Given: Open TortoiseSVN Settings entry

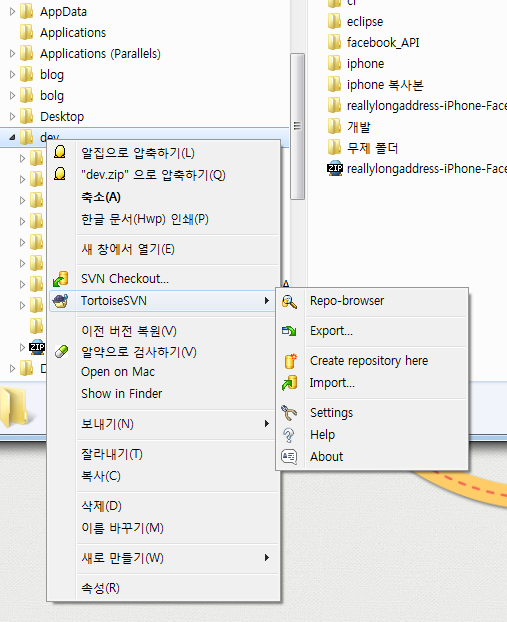Looking at the screenshot, I should coord(372,413).
